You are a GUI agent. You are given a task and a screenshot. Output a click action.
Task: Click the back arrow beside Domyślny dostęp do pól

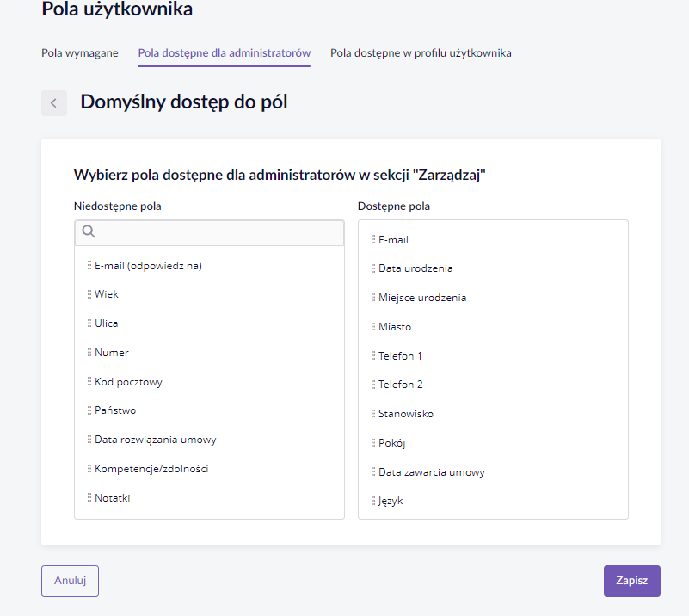pyautogui.click(x=54, y=103)
